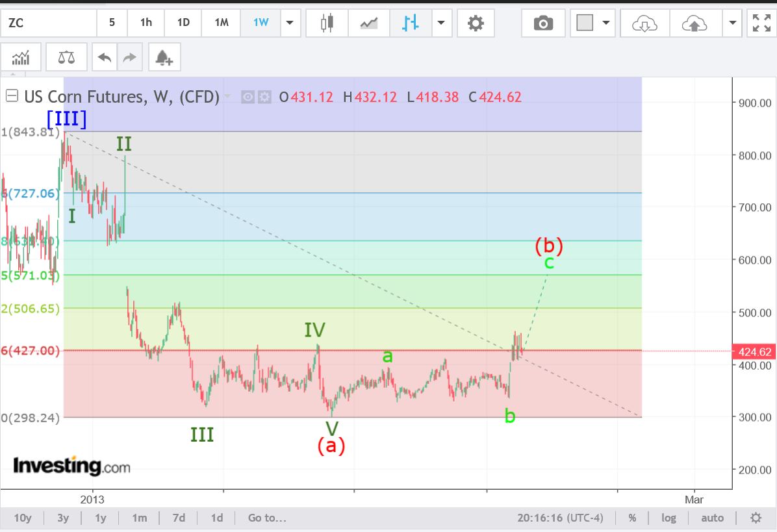Select the 1D interval tab
777x532 pixels.
pyautogui.click(x=183, y=23)
